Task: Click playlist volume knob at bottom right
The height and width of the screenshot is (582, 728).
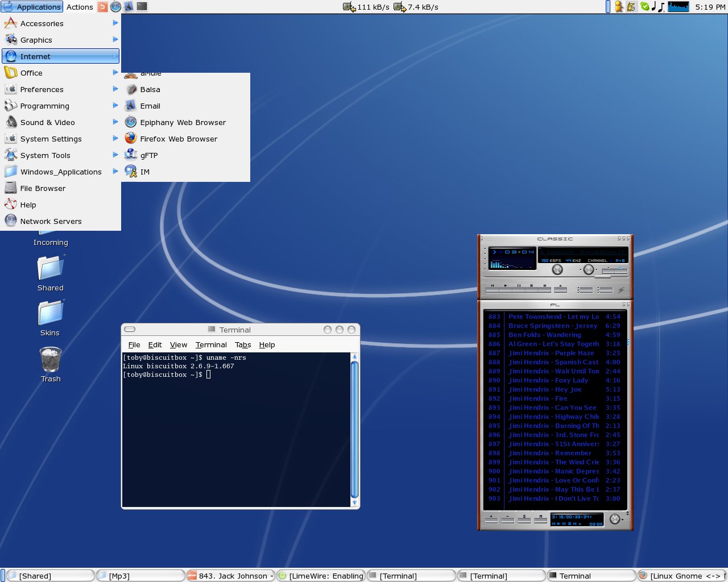Action: (615, 518)
